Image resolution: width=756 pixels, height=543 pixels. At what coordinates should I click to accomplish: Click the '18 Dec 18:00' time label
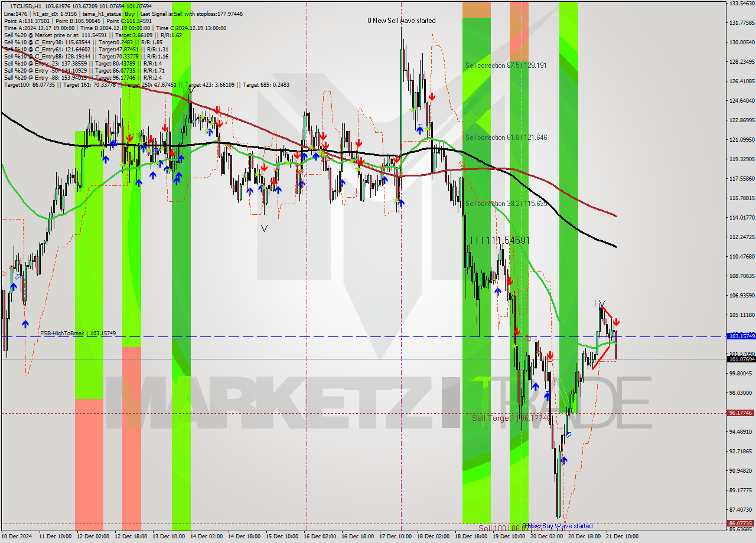[x=471, y=537]
